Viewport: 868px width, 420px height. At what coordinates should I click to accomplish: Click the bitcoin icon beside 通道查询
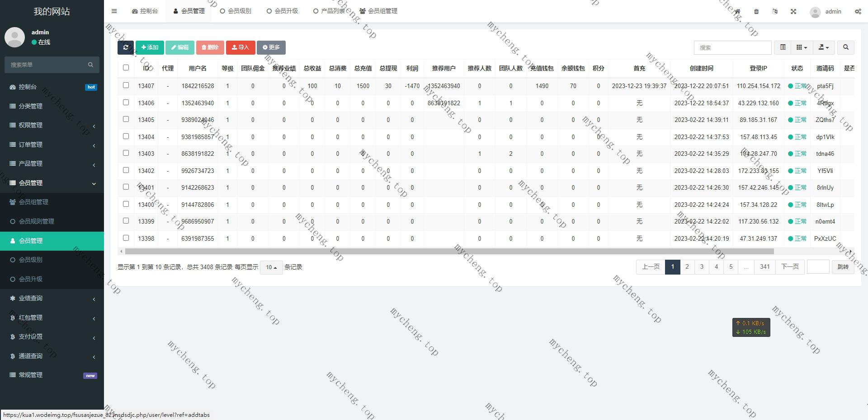click(x=13, y=356)
